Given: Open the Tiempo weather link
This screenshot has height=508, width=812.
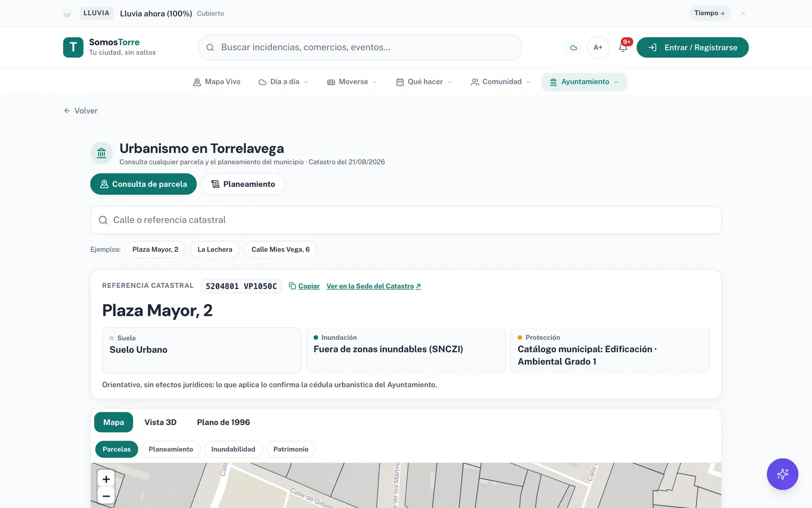Looking at the screenshot, I should click(x=709, y=13).
